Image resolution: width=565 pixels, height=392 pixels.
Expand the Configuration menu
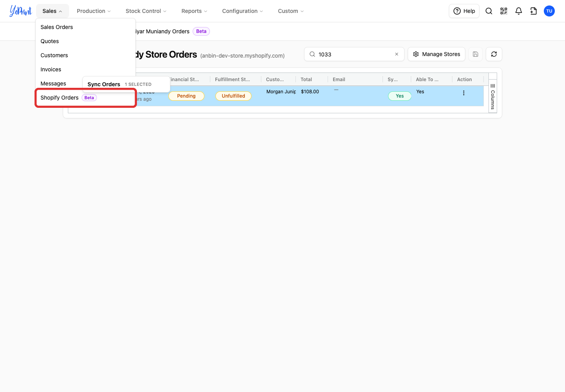(242, 11)
